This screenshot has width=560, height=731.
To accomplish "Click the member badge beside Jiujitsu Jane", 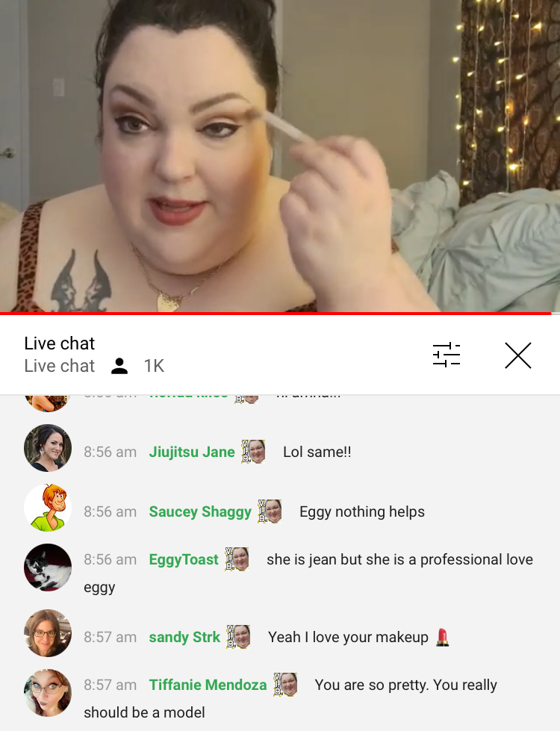I will pos(253,451).
